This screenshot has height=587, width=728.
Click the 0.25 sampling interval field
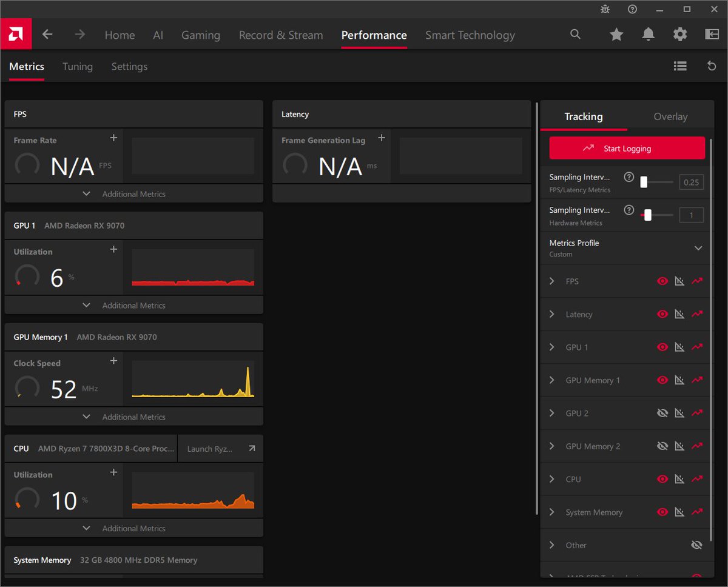pos(692,182)
